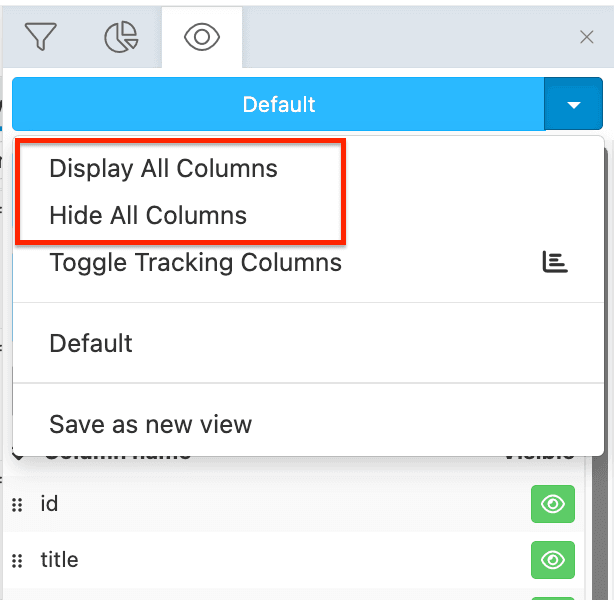Choose Save as new view

click(150, 424)
